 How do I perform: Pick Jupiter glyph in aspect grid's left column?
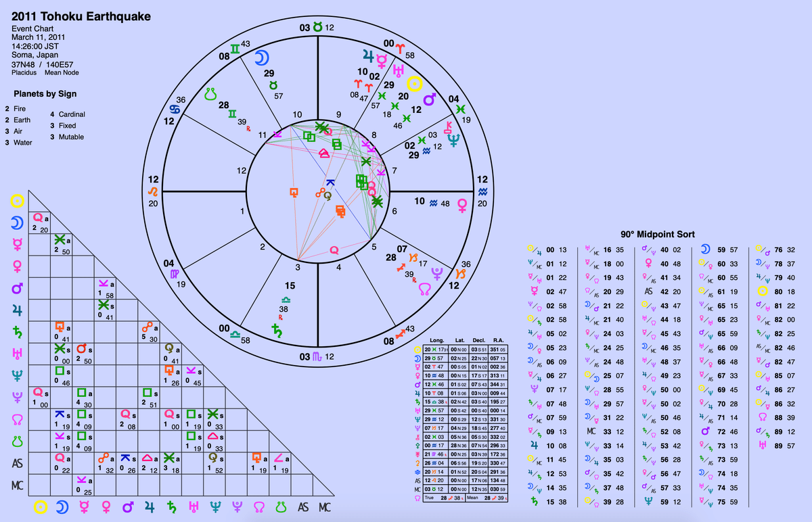click(x=18, y=310)
